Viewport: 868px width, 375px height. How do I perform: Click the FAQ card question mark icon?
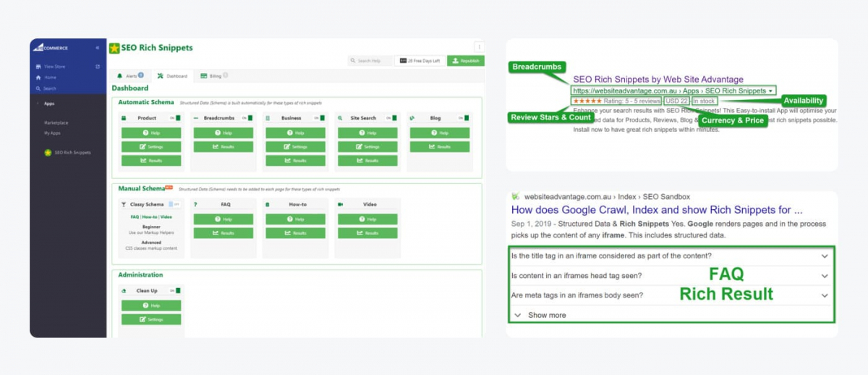pos(195,205)
